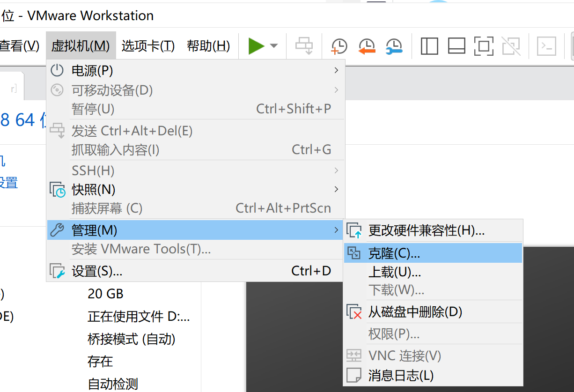Click the settings icon beside 设置(S)...
The image size is (574, 392).
[x=57, y=271]
